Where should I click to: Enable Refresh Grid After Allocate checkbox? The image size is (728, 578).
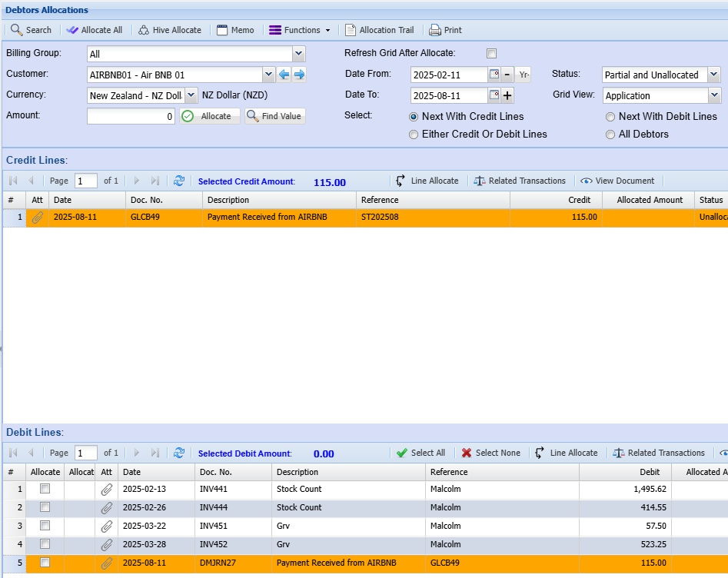pos(491,53)
